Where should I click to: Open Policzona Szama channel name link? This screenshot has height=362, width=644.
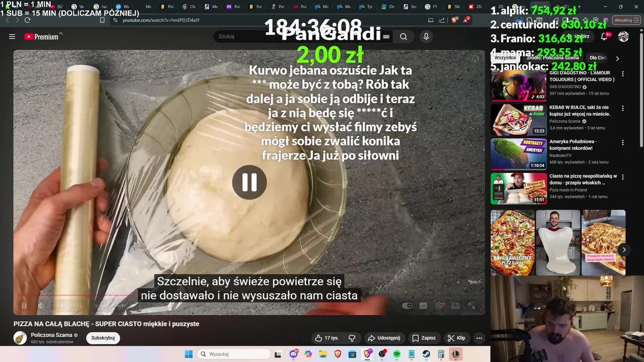(x=52, y=335)
